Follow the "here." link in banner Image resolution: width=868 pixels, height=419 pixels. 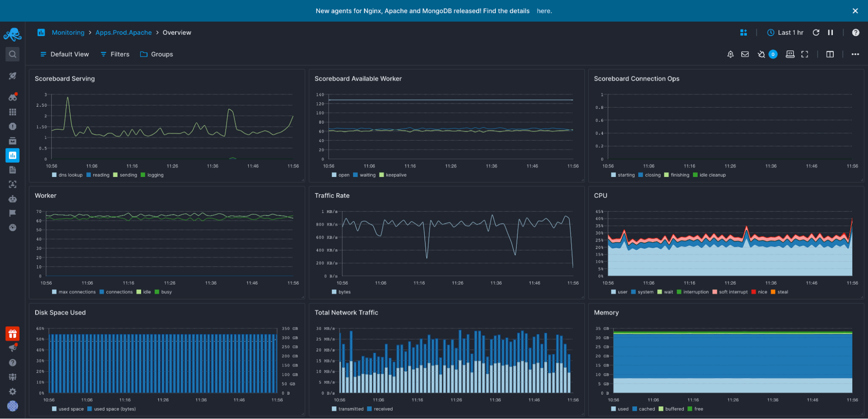click(544, 11)
